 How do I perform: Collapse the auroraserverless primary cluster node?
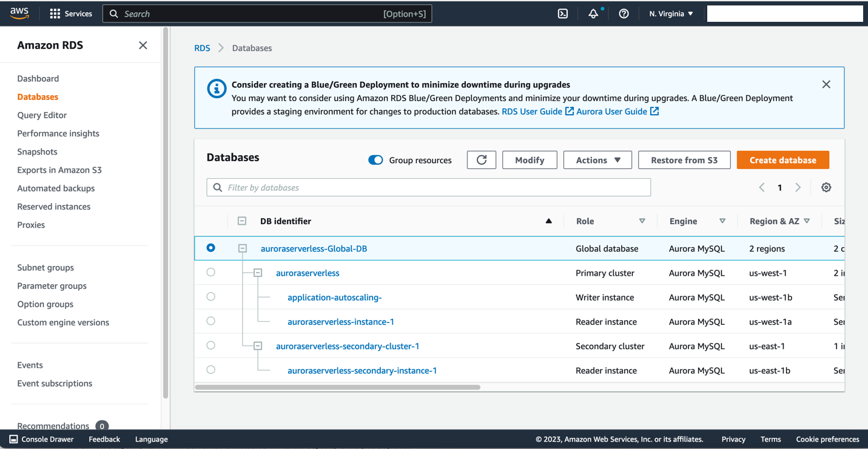click(258, 273)
